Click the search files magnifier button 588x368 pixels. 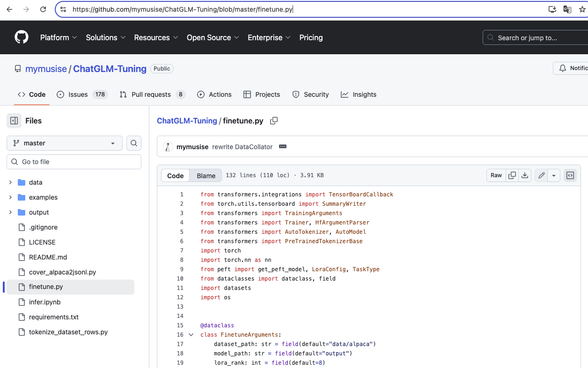tap(134, 143)
